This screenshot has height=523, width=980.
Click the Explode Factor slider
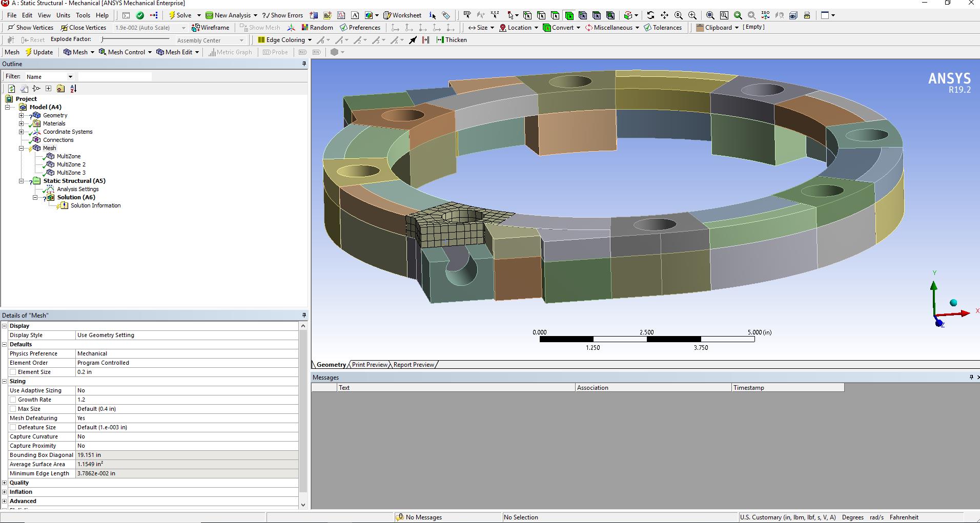pyautogui.click(x=135, y=39)
